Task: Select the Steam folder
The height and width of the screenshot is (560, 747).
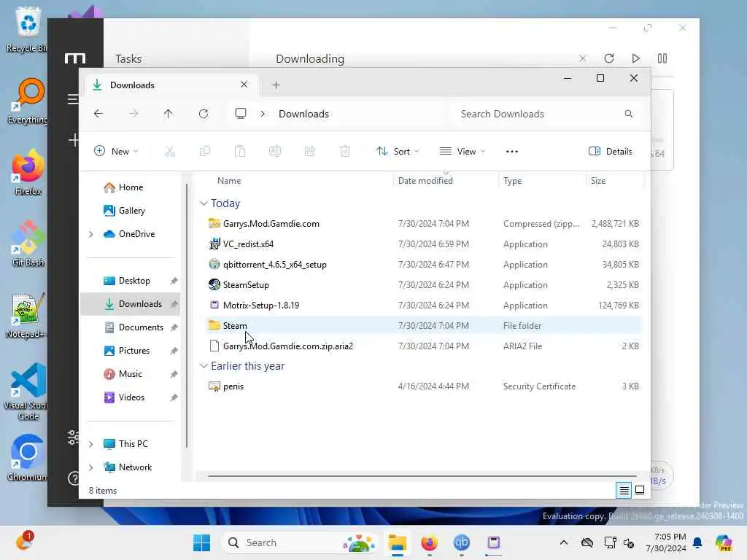Action: point(424,326)
